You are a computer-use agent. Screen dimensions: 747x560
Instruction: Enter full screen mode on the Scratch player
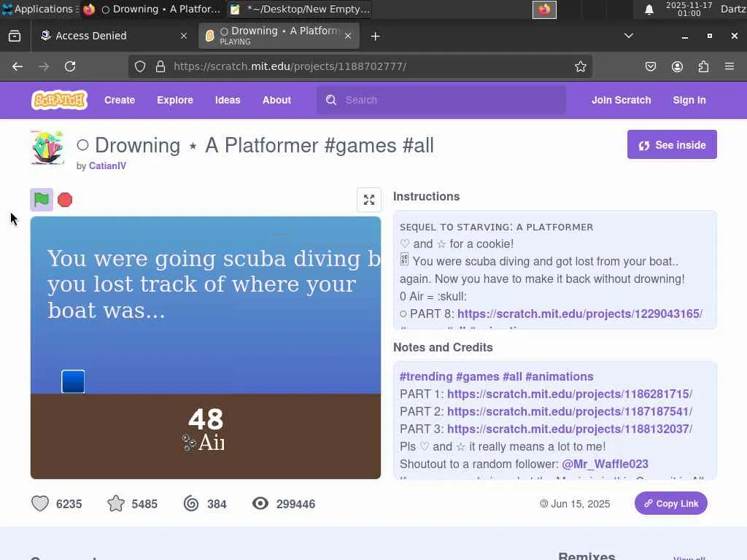coord(368,200)
